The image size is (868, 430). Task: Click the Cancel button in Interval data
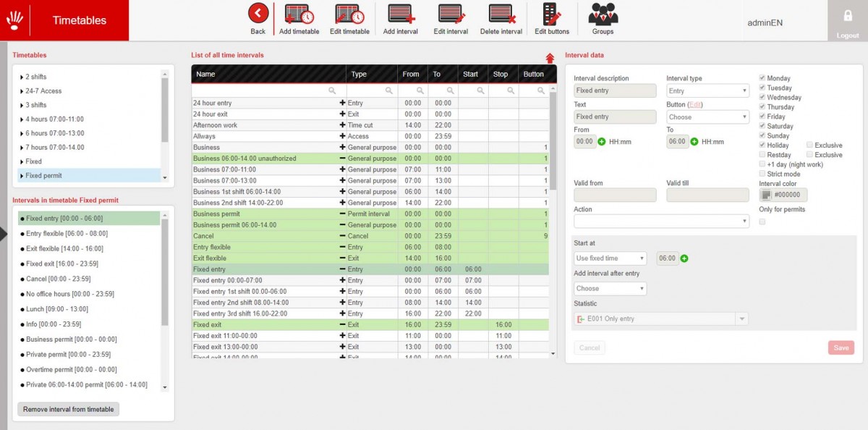(x=590, y=347)
